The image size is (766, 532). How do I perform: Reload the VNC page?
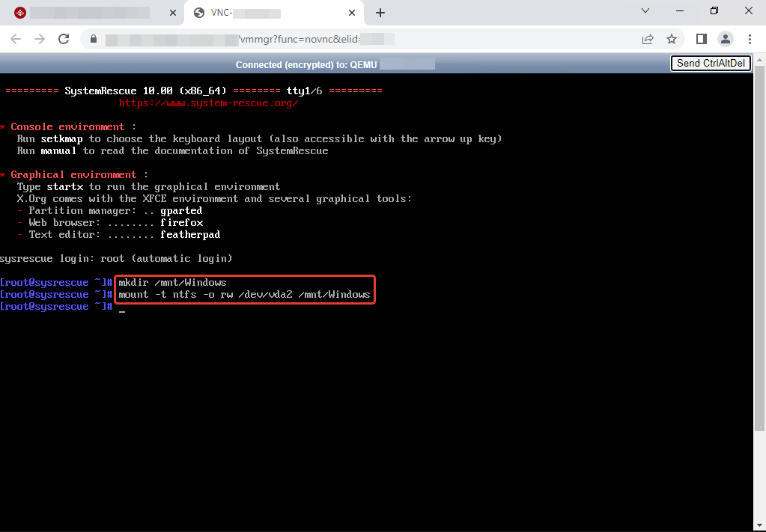tap(63, 39)
